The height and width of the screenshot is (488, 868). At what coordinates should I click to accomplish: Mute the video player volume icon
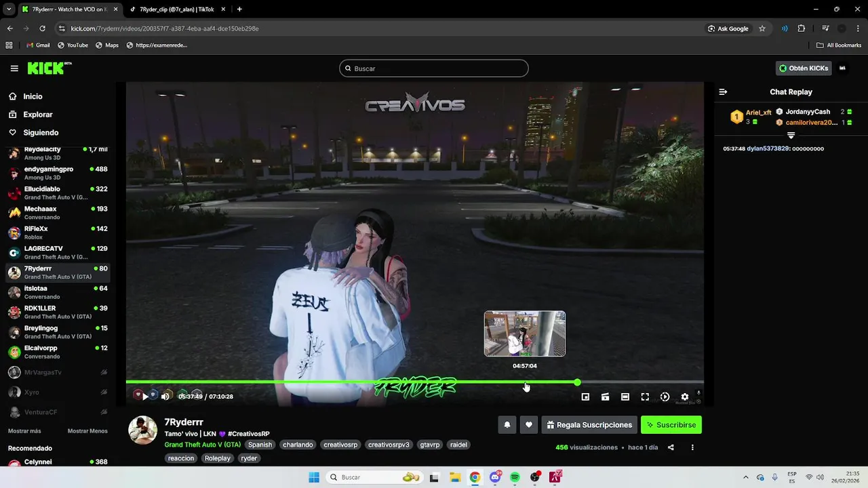coord(165,396)
